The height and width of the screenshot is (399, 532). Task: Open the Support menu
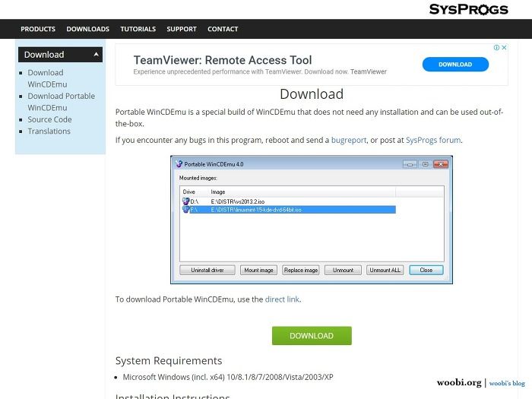click(x=182, y=29)
